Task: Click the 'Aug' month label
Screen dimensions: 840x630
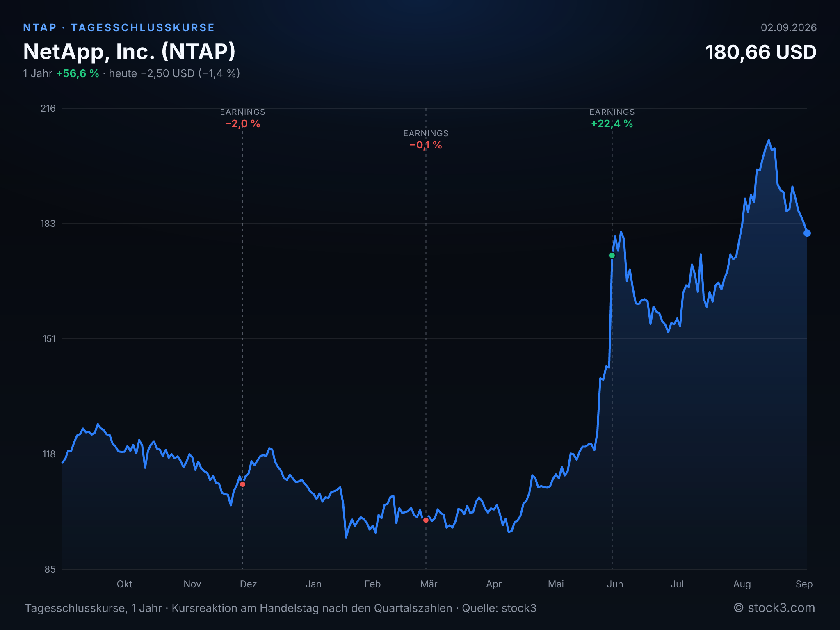Action: 742,584
